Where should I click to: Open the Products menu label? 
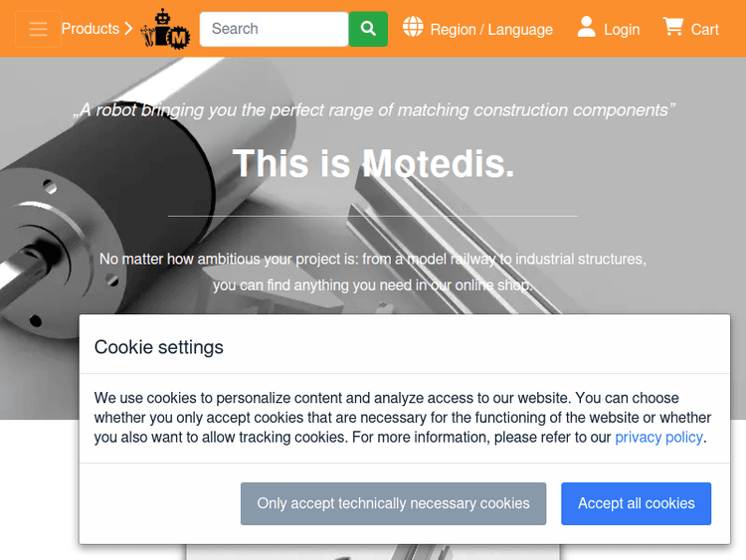point(90,29)
